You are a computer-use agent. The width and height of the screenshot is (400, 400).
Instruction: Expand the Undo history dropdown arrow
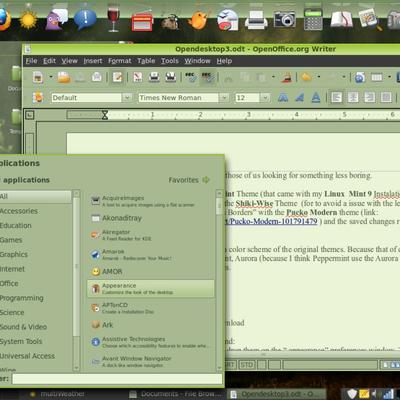pos(319,77)
